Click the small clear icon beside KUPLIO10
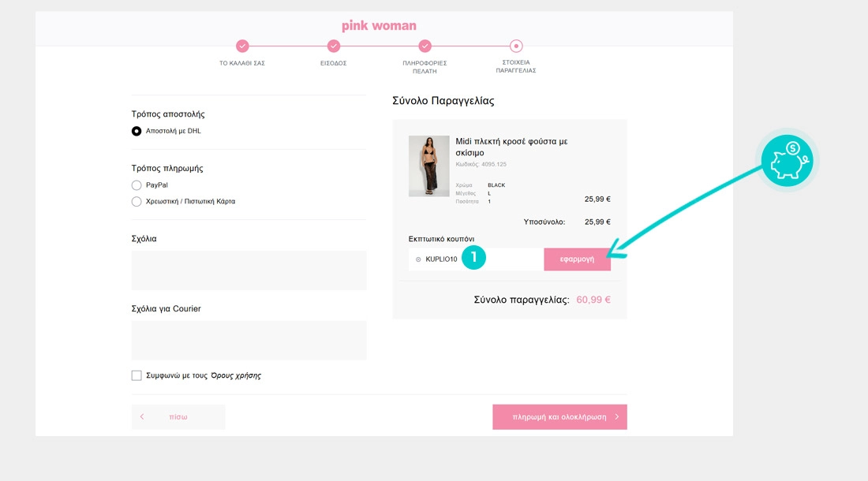This screenshot has height=481, width=868. click(x=418, y=259)
